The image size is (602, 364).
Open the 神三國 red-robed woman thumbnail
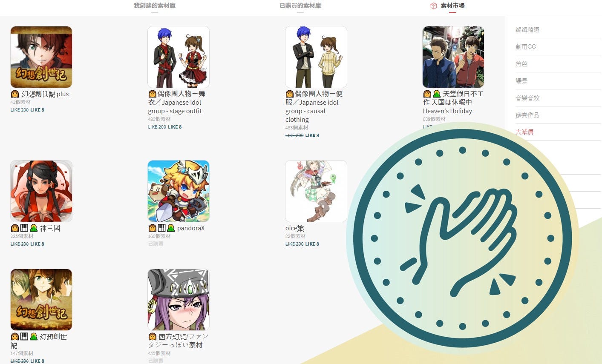(41, 191)
